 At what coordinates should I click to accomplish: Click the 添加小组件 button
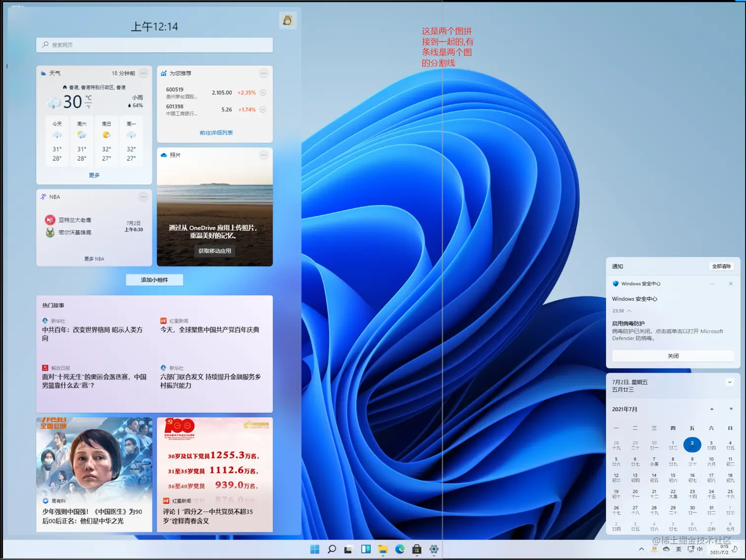[154, 280]
